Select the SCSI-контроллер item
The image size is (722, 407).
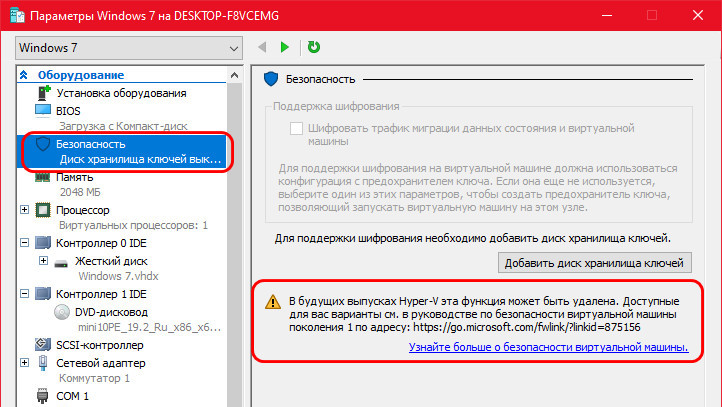(x=100, y=345)
